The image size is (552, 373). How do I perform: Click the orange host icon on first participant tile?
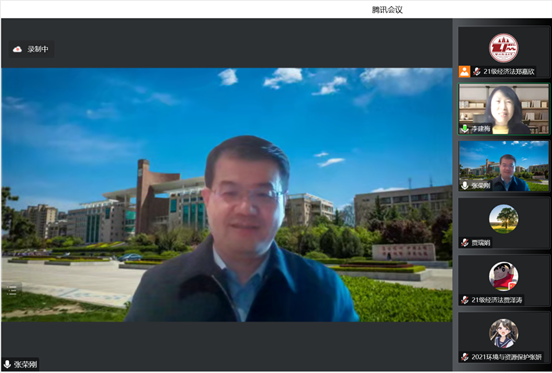464,71
